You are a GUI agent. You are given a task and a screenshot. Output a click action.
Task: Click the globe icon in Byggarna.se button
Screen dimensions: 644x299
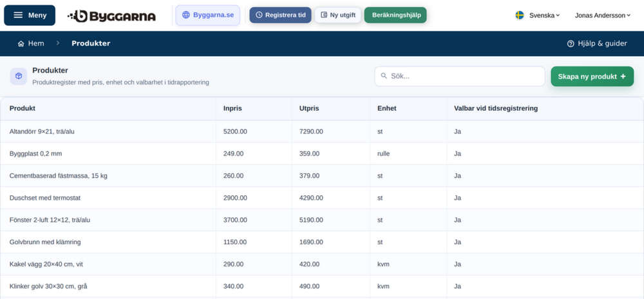186,15
